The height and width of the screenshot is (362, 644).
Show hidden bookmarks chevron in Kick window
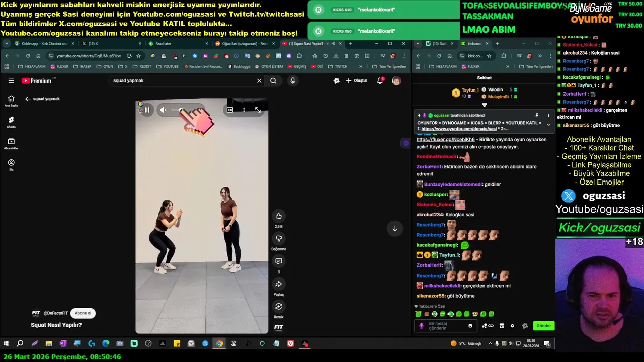509,66
